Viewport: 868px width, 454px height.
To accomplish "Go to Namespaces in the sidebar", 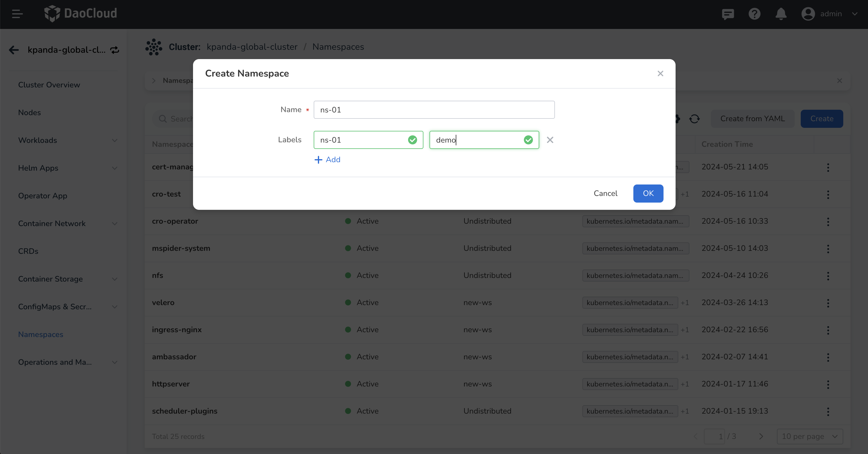I will point(41,334).
